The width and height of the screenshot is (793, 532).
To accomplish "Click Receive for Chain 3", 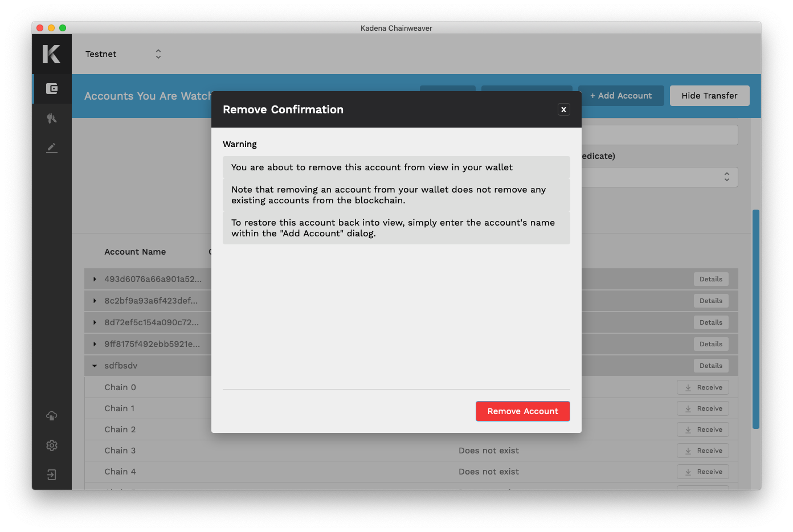I will tap(702, 451).
